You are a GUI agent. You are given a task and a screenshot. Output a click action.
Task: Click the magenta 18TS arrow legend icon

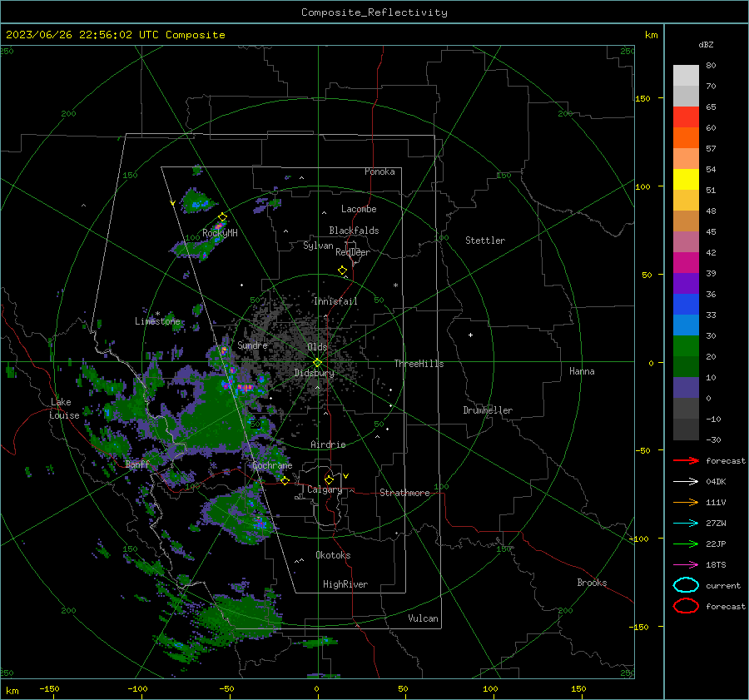point(686,565)
